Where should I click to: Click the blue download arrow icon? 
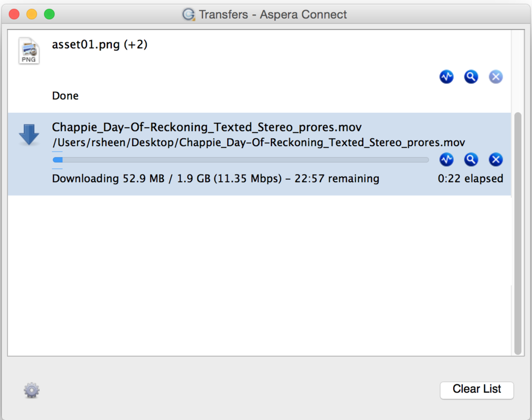29,135
